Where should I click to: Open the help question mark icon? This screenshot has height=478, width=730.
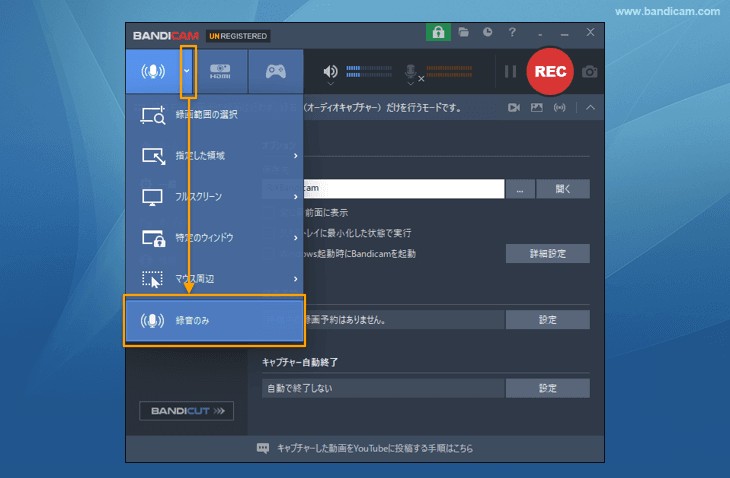[512, 32]
